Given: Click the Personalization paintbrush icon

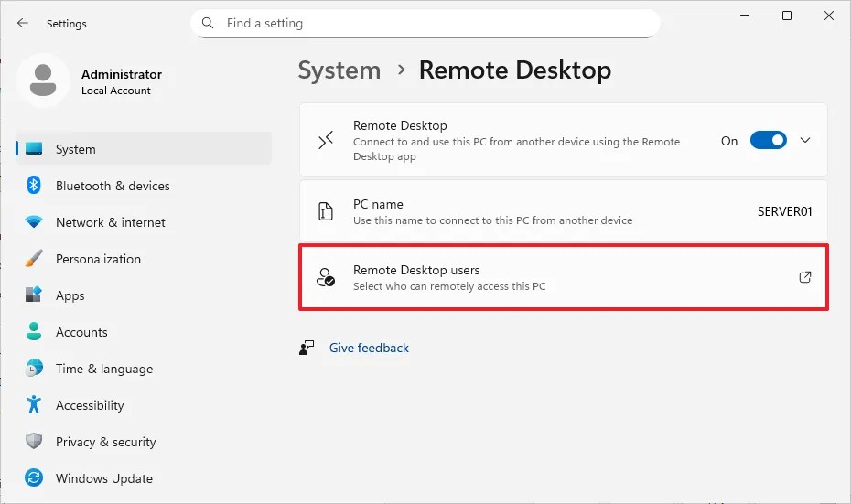Looking at the screenshot, I should tap(34, 258).
